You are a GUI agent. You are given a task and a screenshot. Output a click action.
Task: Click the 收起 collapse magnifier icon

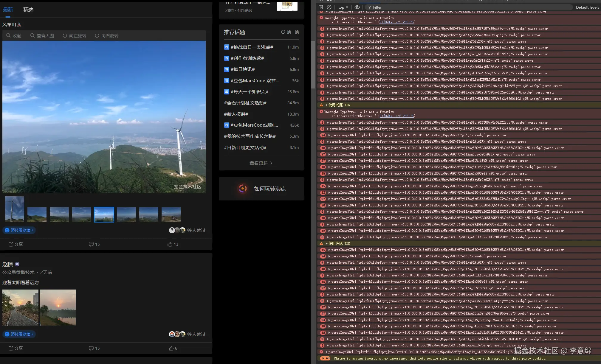point(8,36)
